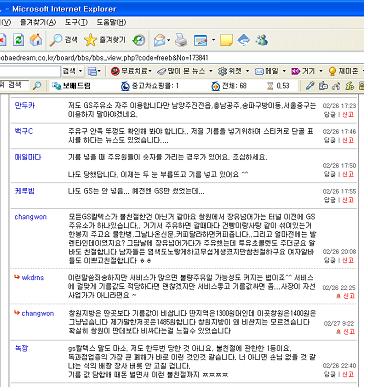Click the search input in the second toolbar
This screenshot has height=391, width=368.
(x=30, y=71)
